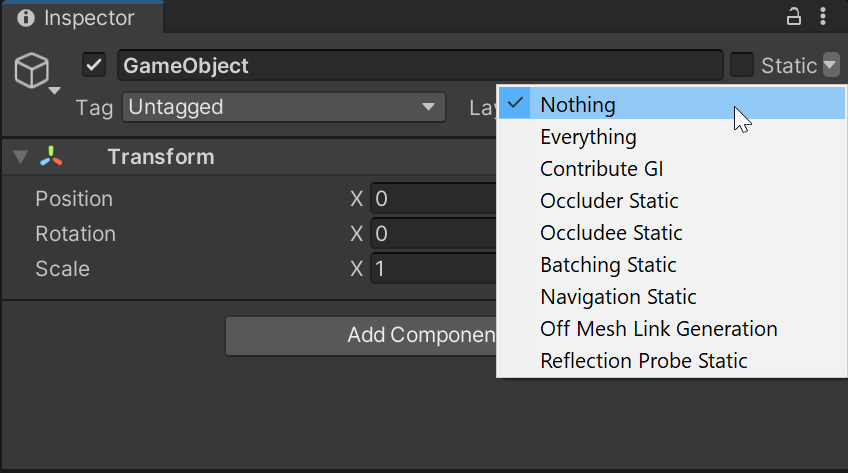Select the Contribute GI option
The height and width of the screenshot is (473, 848).
click(601, 169)
